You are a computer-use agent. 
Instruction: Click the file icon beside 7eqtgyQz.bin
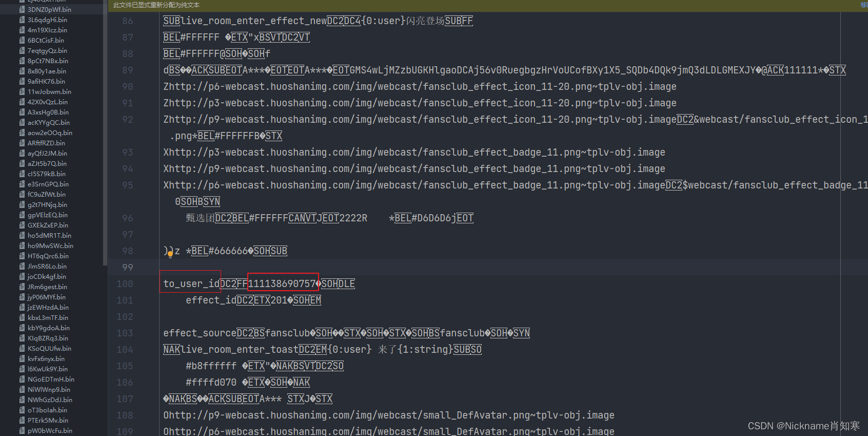click(x=22, y=50)
